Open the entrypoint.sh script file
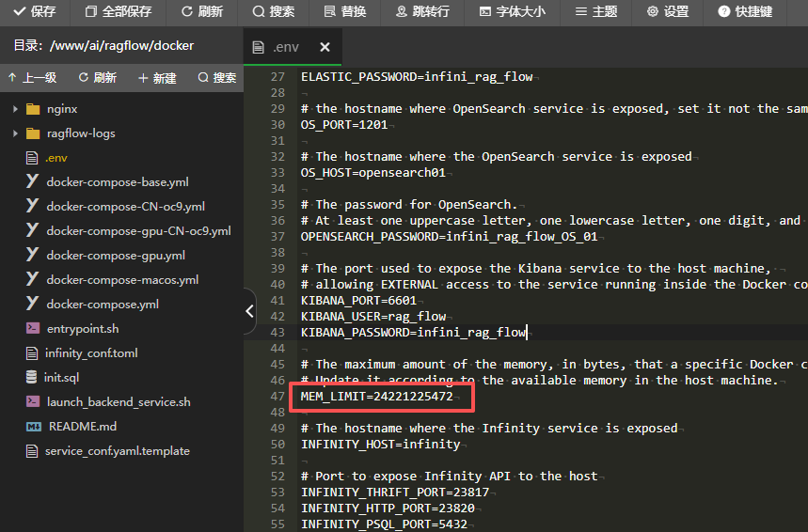Screen dimensions: 808x532 click(x=83, y=328)
